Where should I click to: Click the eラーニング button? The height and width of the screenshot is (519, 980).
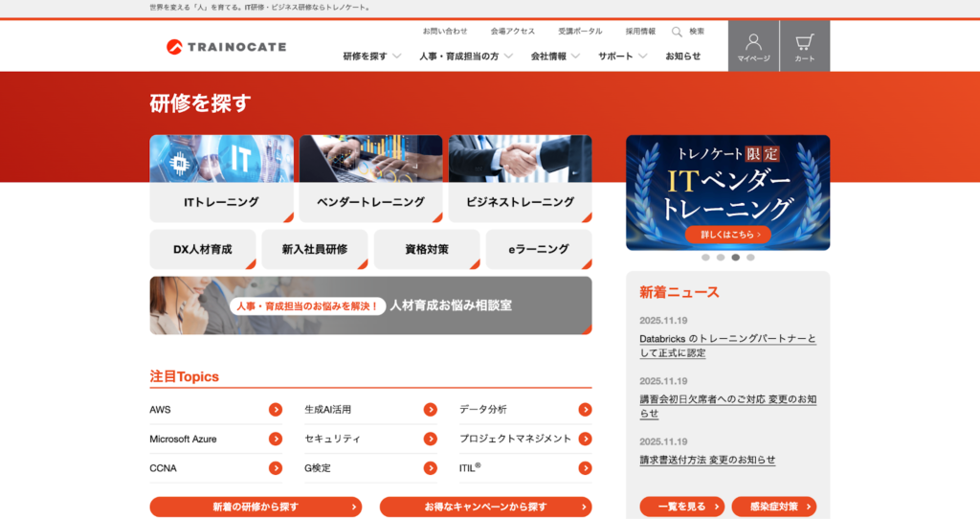coord(539,249)
